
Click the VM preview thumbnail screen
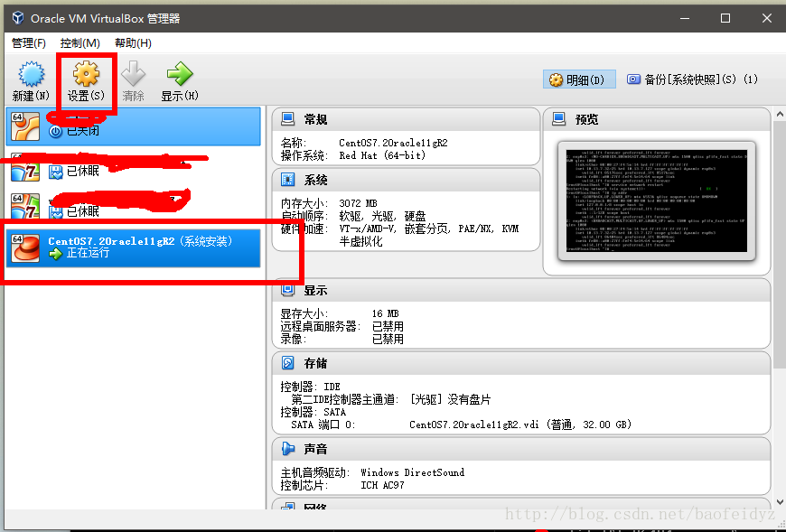click(x=657, y=201)
